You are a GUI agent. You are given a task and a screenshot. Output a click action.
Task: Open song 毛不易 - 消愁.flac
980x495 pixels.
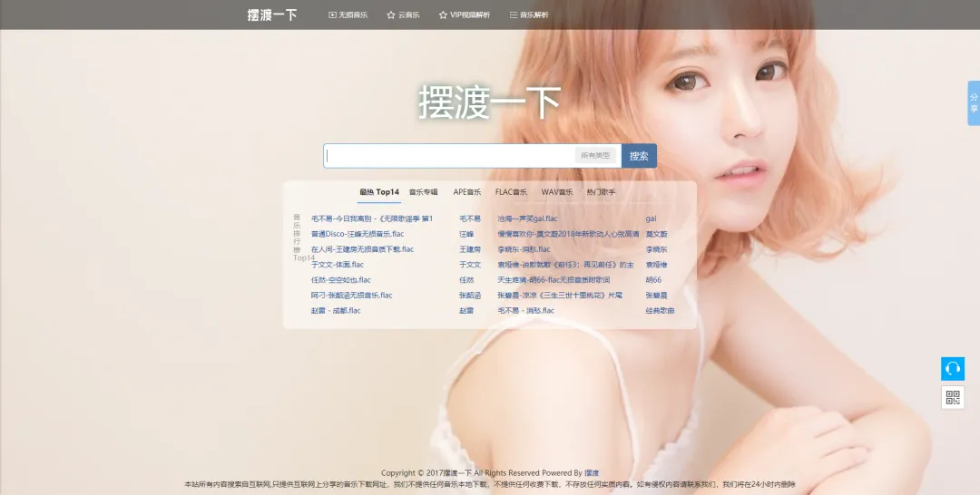tap(526, 310)
